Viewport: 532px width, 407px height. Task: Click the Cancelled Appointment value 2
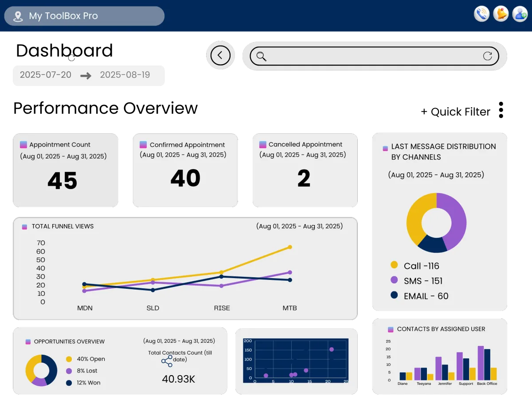click(x=304, y=178)
